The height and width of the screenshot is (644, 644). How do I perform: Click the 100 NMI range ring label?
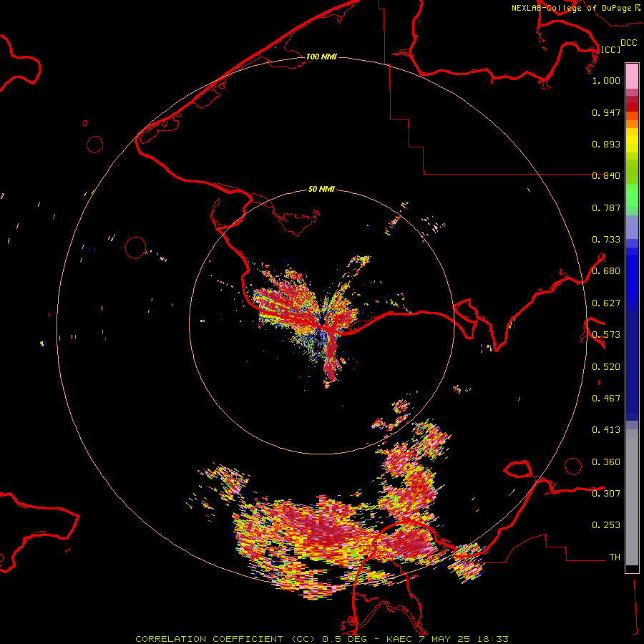tap(321, 57)
